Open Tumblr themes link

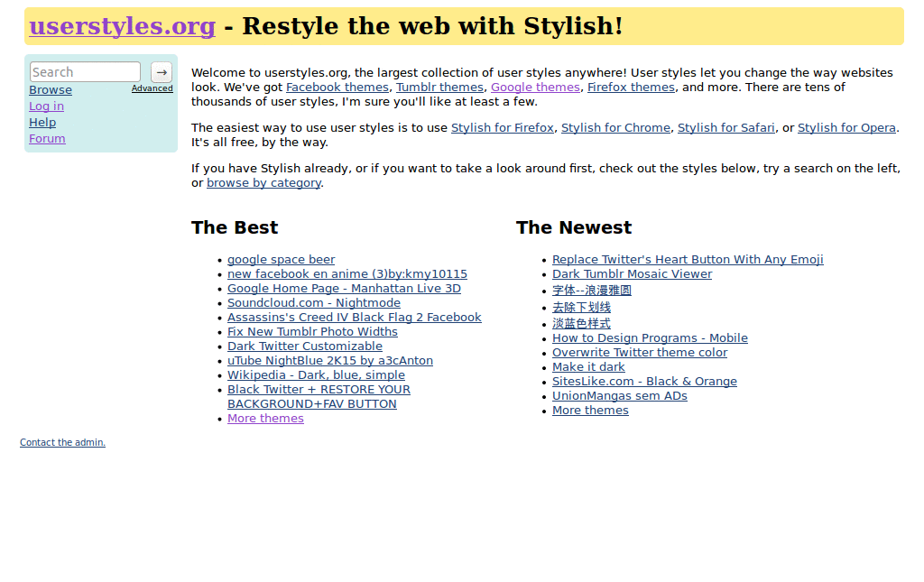pos(439,88)
